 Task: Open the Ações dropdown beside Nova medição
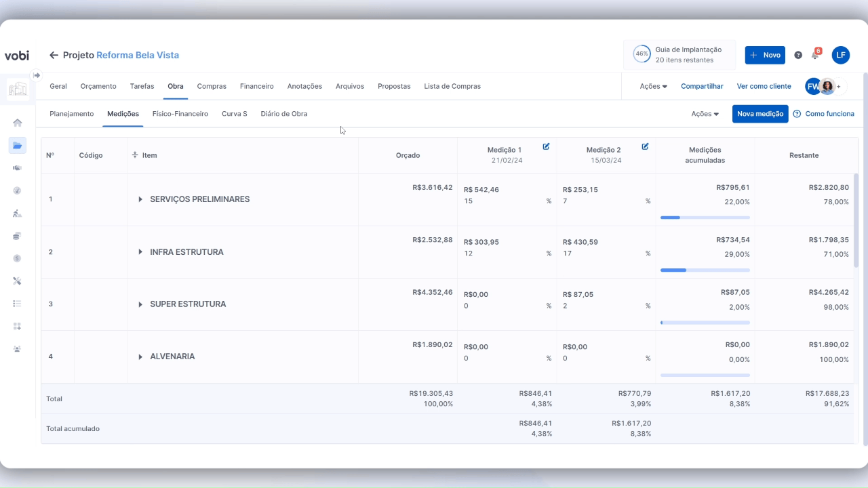705,114
